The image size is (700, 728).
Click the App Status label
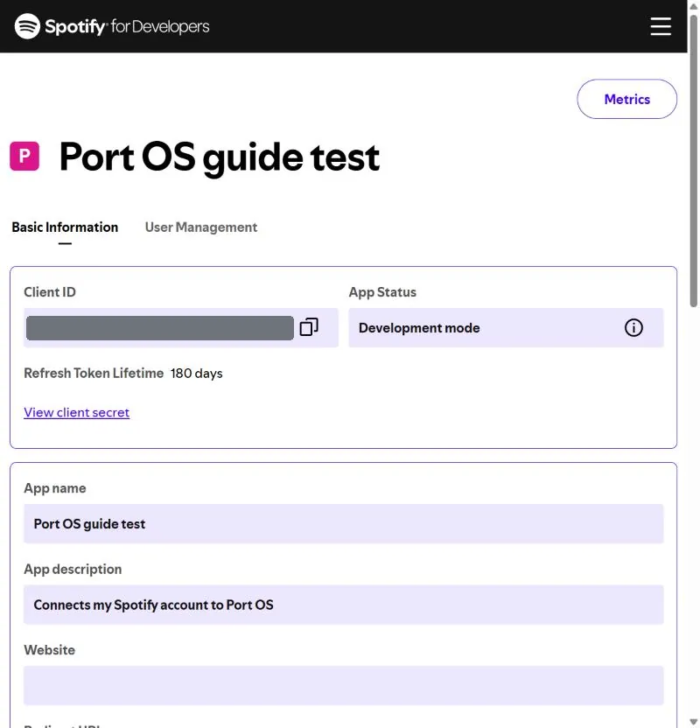coord(382,292)
